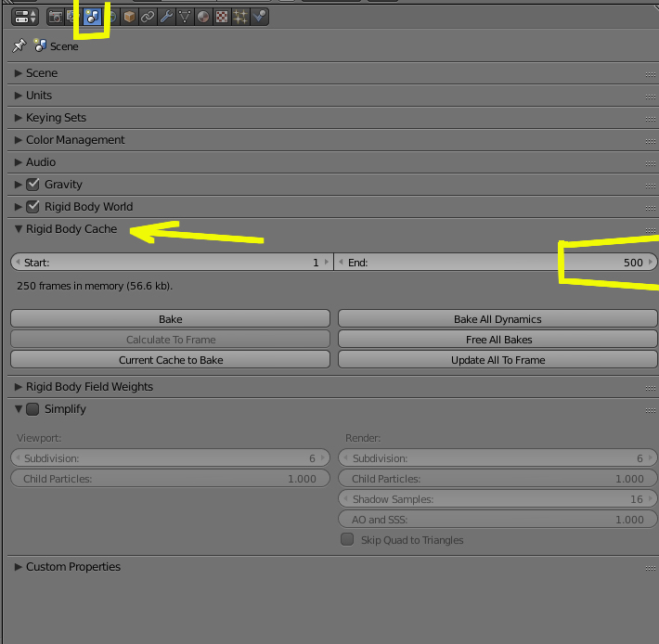
Task: Open the Constraints tab (chain link icon)
Action: click(x=148, y=17)
